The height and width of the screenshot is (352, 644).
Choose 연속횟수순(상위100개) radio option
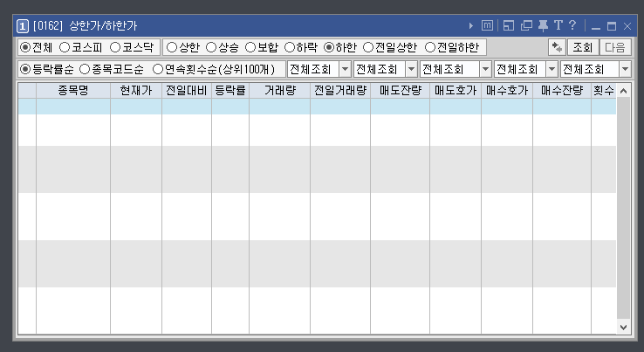(x=158, y=69)
